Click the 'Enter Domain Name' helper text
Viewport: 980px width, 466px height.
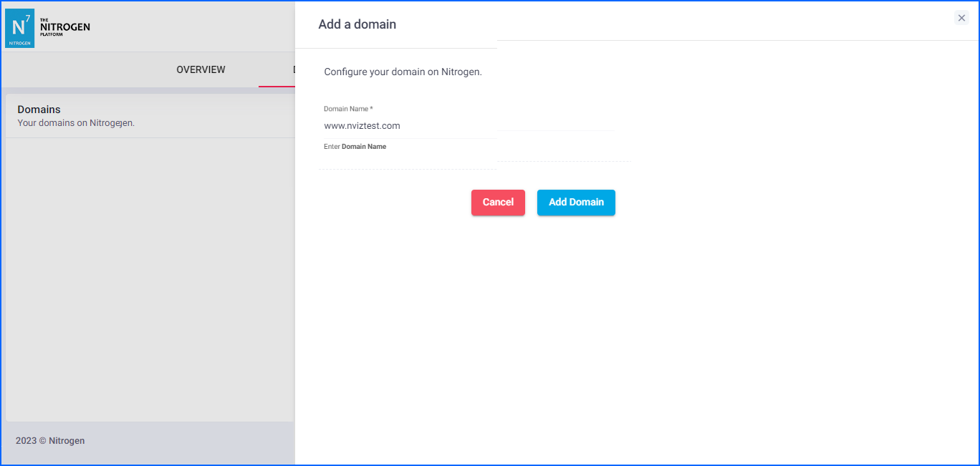point(355,147)
